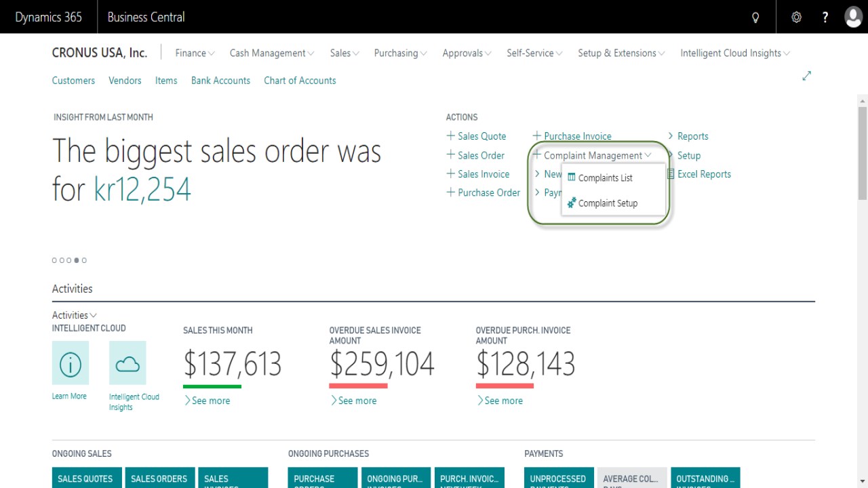Open the Sales Orders tile

pyautogui.click(x=159, y=478)
